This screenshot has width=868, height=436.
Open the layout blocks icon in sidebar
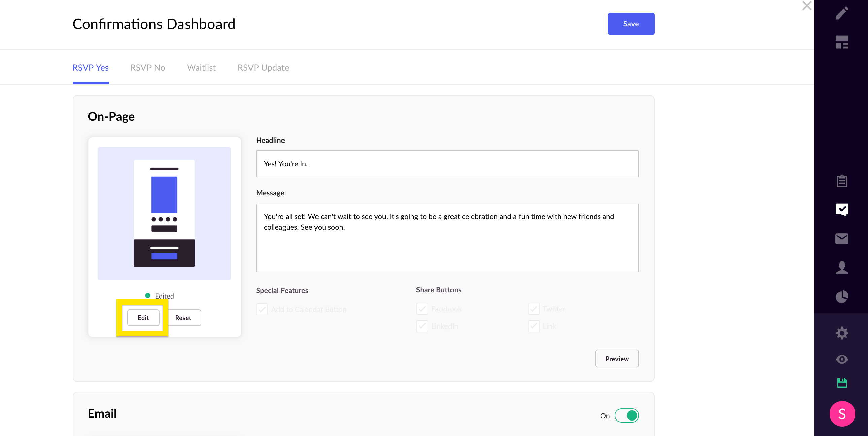point(842,42)
